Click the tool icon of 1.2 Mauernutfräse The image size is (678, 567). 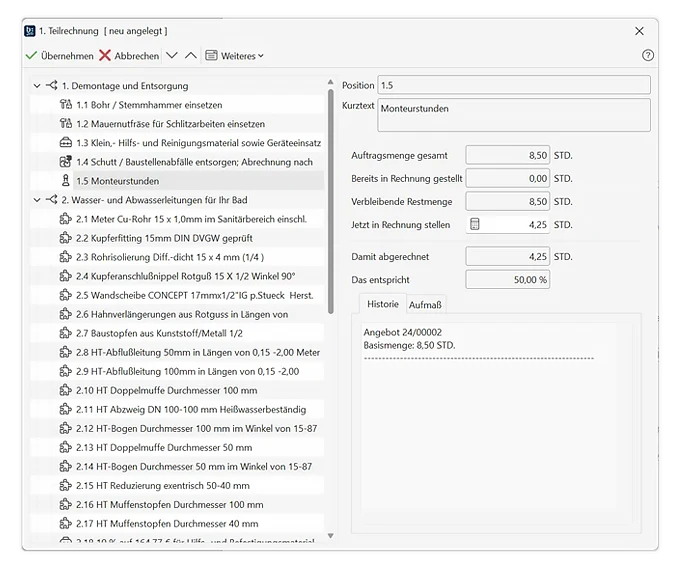point(66,123)
